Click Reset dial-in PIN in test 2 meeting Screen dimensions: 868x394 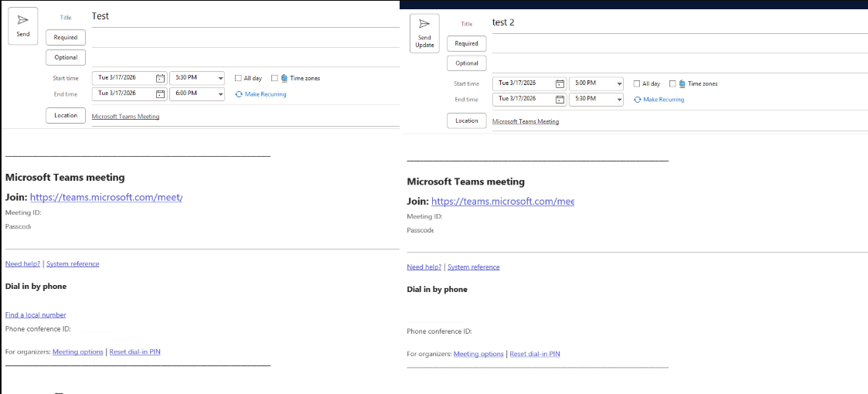point(535,354)
